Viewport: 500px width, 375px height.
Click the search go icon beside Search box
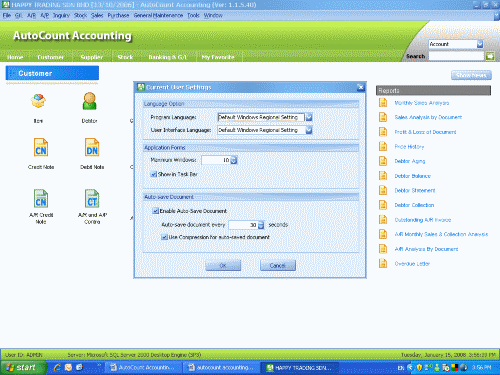click(x=490, y=56)
